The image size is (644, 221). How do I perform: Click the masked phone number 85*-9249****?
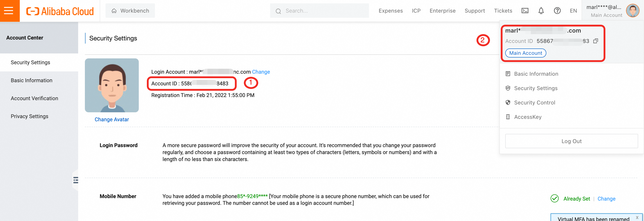point(252,197)
